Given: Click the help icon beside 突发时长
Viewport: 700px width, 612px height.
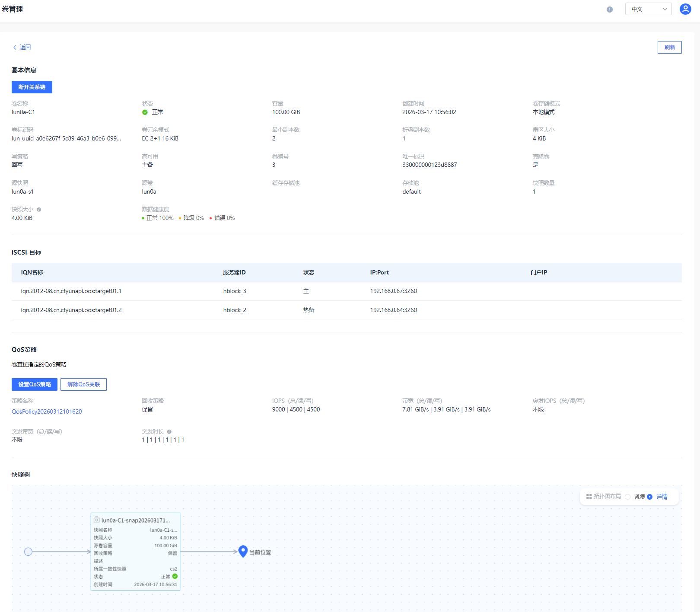Looking at the screenshot, I should pos(169,432).
